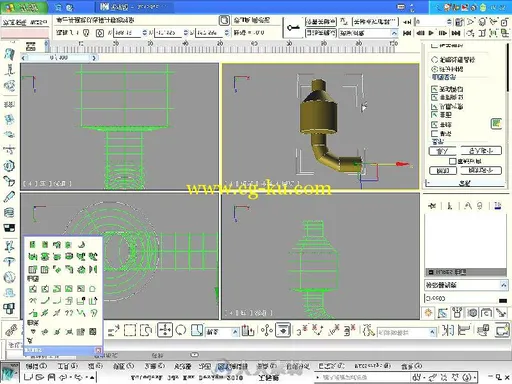Click the Remove Modifier trash icon
Screen dimensions: 512x384
(x=480, y=206)
